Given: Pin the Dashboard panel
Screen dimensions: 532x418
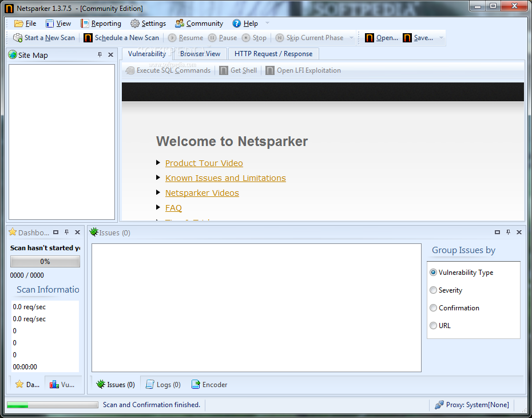Looking at the screenshot, I should click(x=67, y=232).
